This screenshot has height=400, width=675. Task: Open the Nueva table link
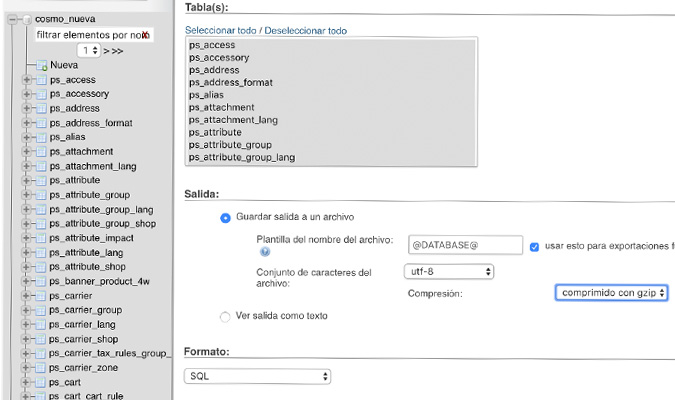point(64,65)
